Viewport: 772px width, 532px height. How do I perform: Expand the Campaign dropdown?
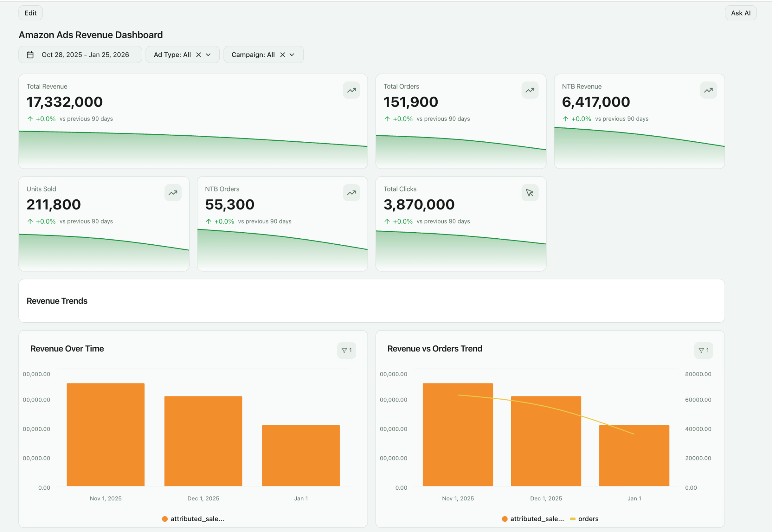click(292, 54)
